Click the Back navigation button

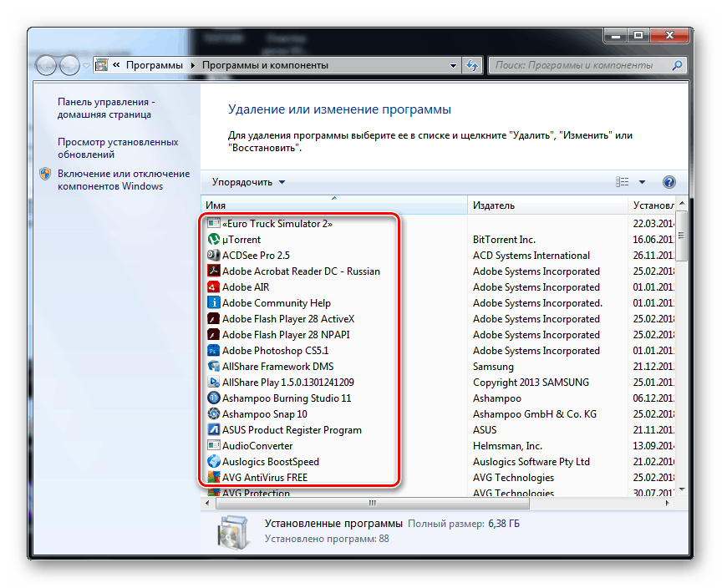click(46, 65)
